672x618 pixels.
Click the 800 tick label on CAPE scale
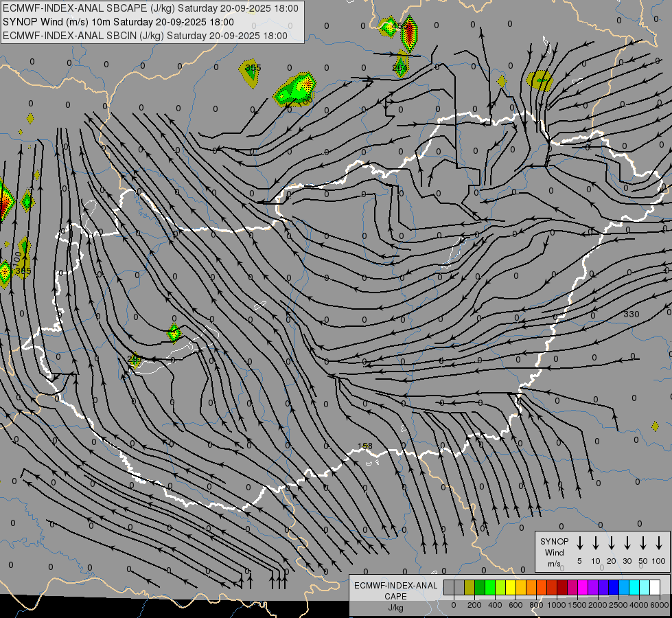pyautogui.click(x=536, y=605)
